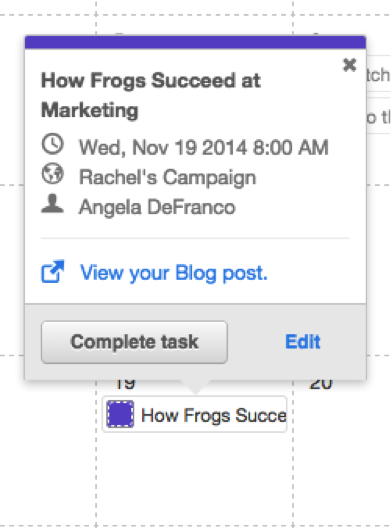This screenshot has height=530, width=391.
Task: Click the day 19 number on calendar
Action: 125,385
